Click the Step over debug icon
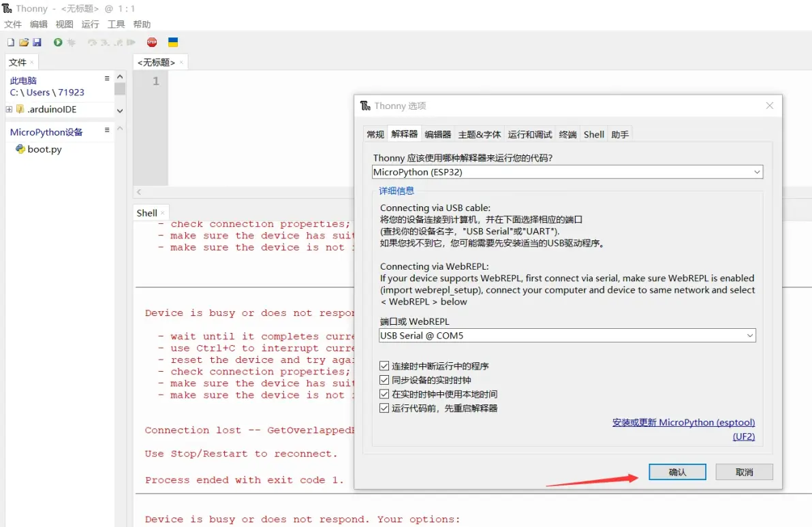Image resolution: width=812 pixels, height=527 pixels. (x=92, y=42)
